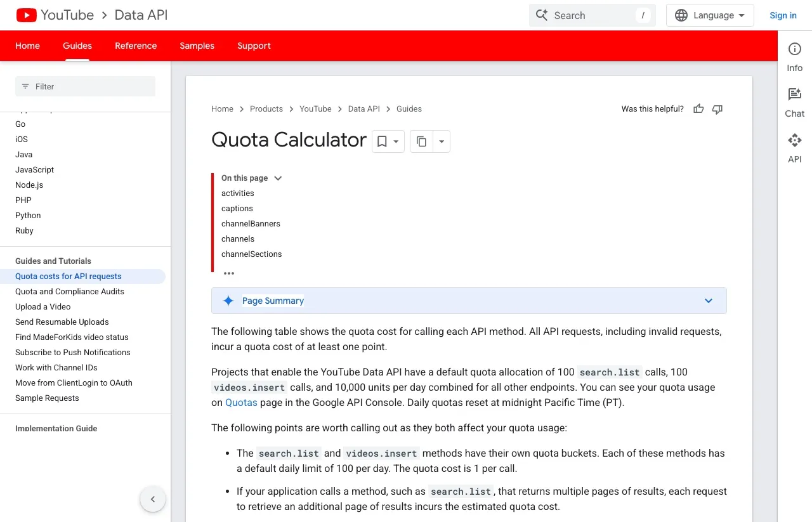Open the Node.js sidebar item
Screen dimensions: 812x522
coord(29,185)
